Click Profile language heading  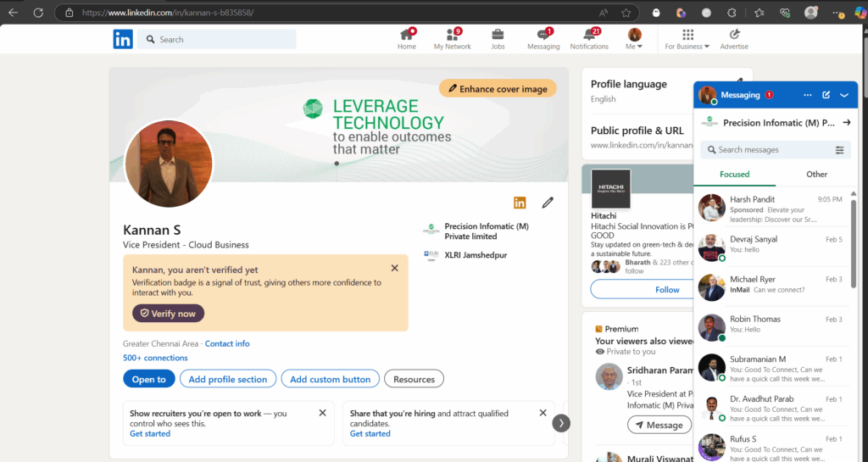click(x=628, y=84)
